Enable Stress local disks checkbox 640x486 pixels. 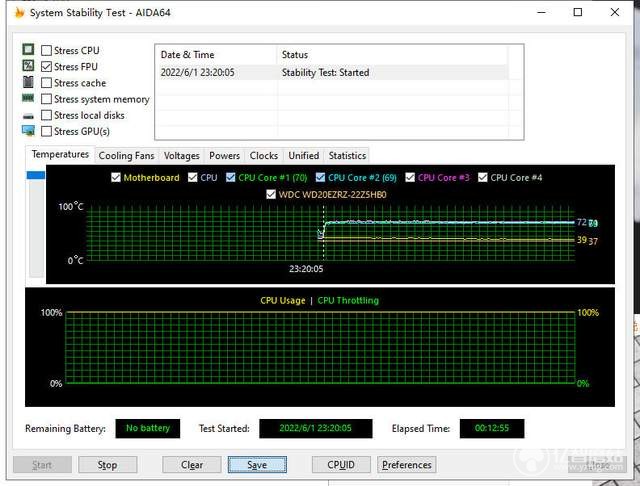click(x=47, y=115)
